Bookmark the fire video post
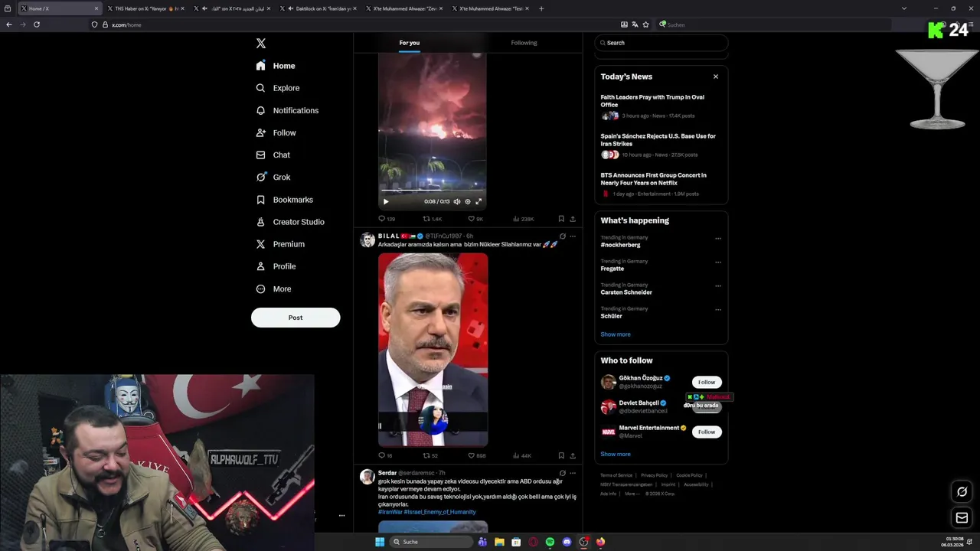Viewport: 980px width, 551px height. (561, 219)
